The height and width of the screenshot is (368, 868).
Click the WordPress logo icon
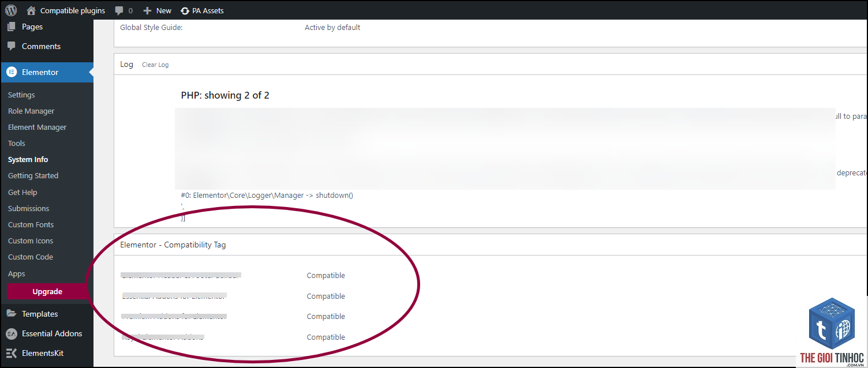(11, 10)
